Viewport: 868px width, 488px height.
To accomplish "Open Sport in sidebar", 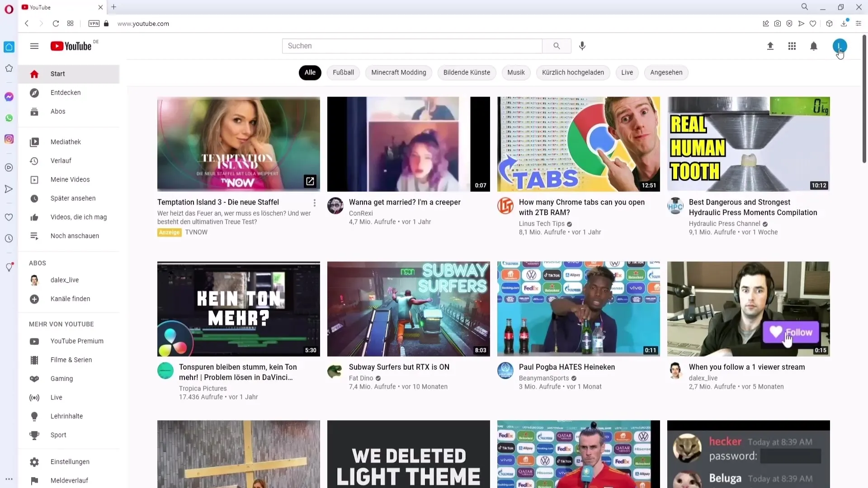I will click(69, 435).
